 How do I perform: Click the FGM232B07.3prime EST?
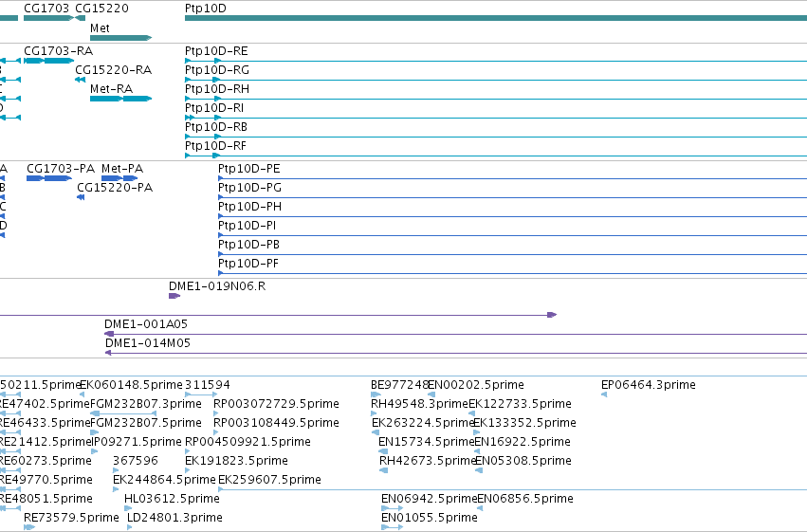146,404
